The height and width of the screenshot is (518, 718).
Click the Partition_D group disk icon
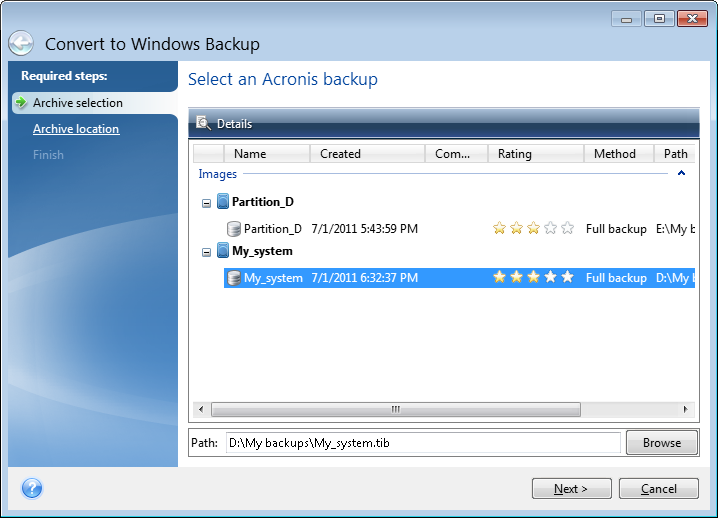coord(223,201)
